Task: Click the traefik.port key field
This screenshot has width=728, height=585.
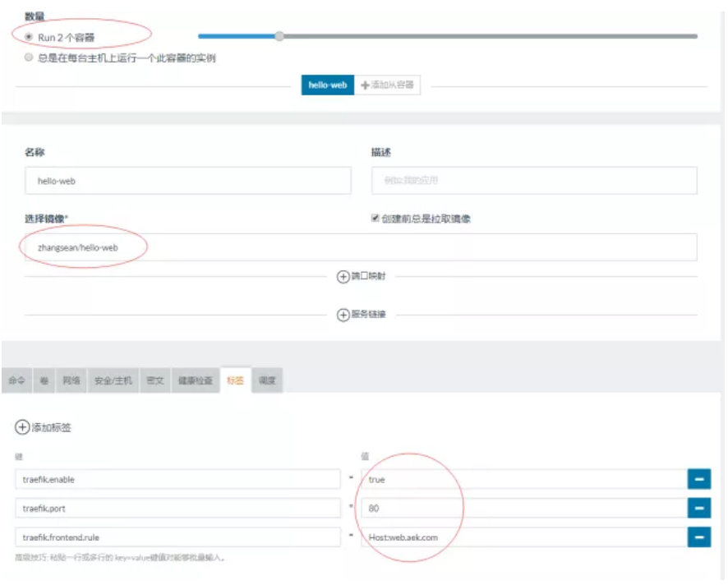Action: [177, 509]
